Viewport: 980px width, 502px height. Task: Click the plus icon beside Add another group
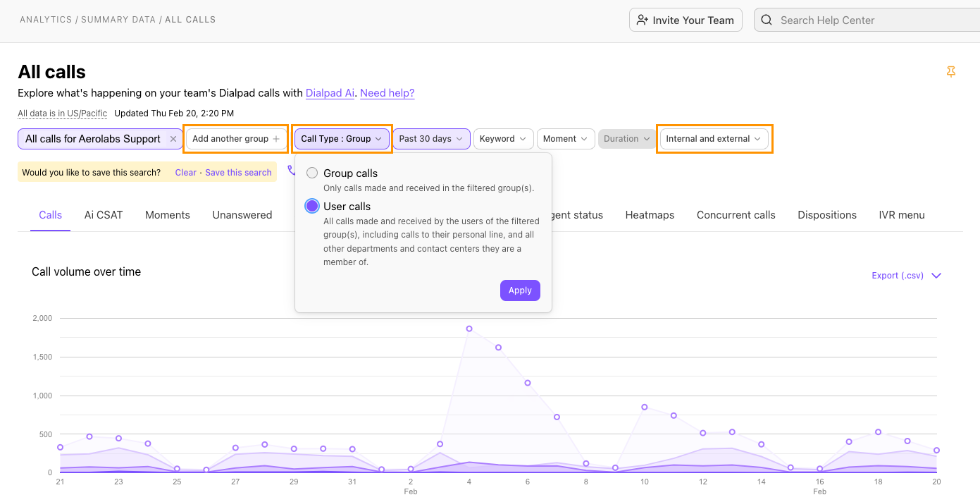pos(276,139)
